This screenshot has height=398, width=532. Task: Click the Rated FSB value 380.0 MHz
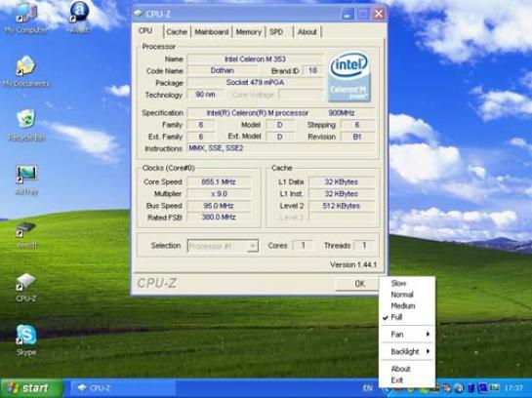click(x=219, y=217)
